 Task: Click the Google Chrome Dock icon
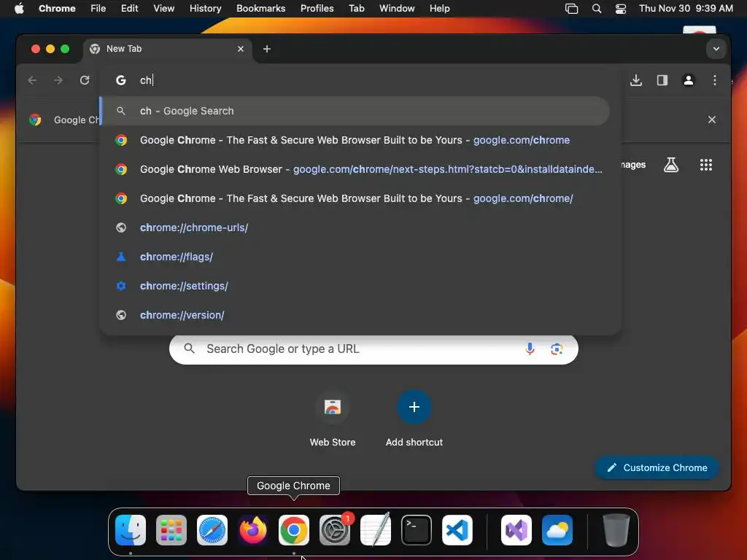click(x=294, y=530)
